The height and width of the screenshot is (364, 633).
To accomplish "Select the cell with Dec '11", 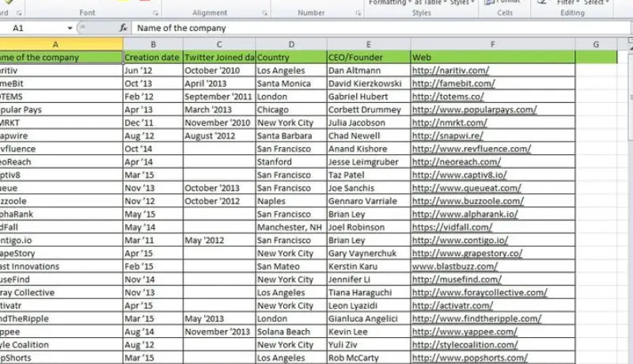I will point(153,123).
